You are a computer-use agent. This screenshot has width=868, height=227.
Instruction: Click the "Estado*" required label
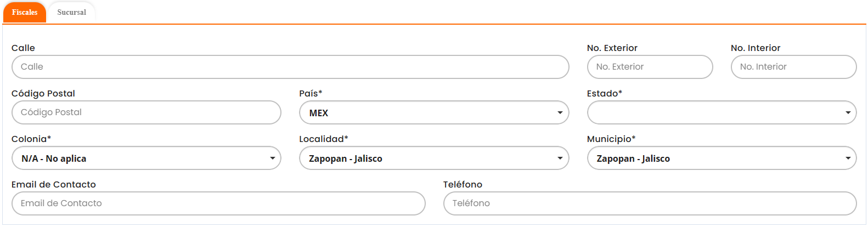click(x=604, y=94)
